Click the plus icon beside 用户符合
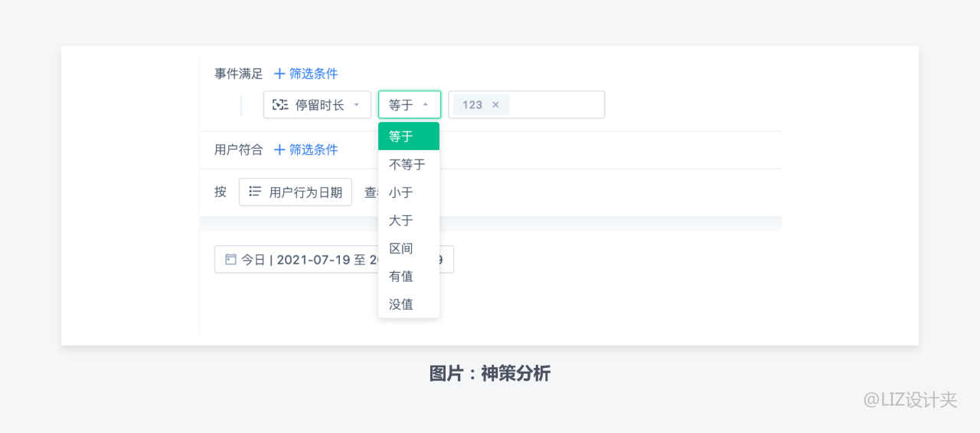 coord(279,150)
